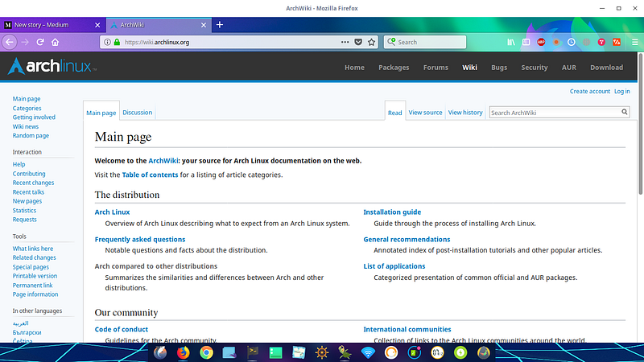Viewport: 644px width, 362px height.
Task: Open the Discussion tab
Action: (x=137, y=113)
